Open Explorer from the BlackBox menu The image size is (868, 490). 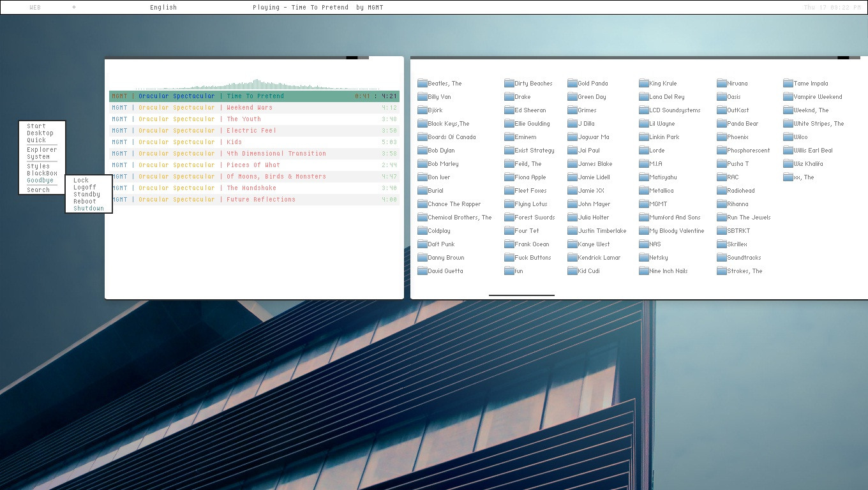pyautogui.click(x=42, y=150)
